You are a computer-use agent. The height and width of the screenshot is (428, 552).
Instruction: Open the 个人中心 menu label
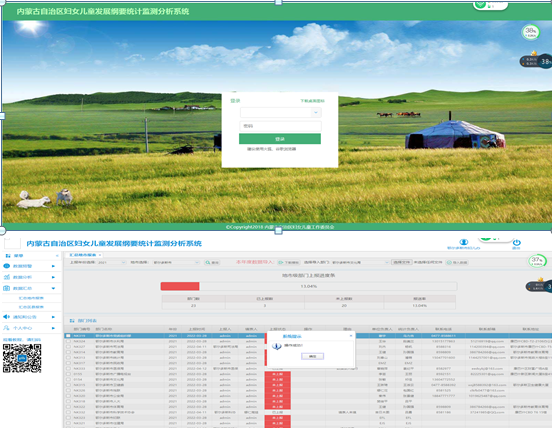pos(23,328)
